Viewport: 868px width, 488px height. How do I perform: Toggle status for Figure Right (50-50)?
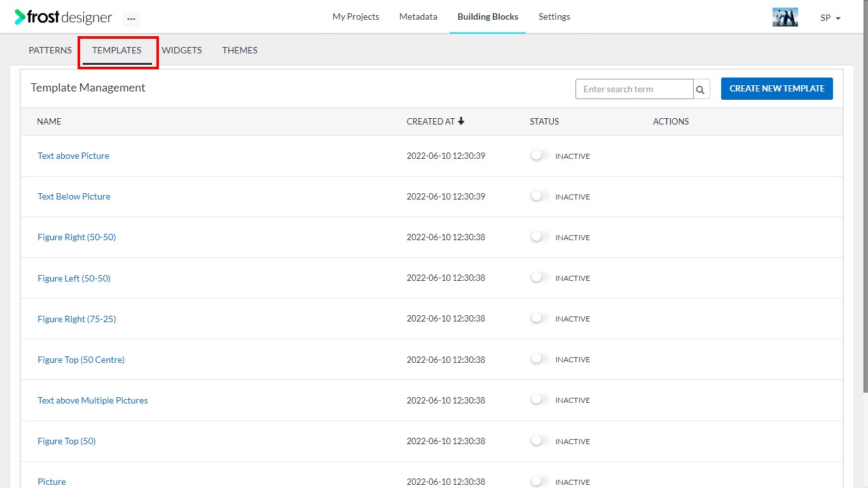pos(539,236)
